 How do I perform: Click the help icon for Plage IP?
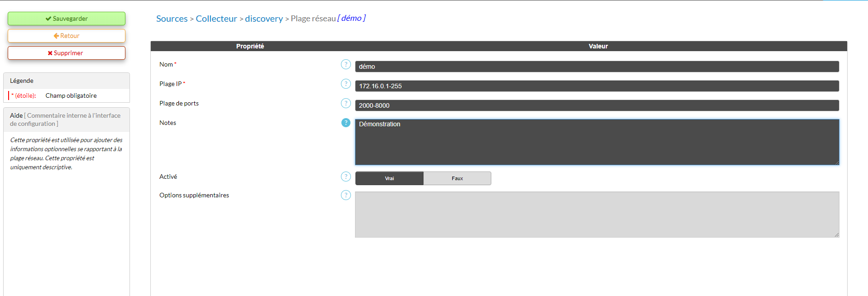[345, 84]
